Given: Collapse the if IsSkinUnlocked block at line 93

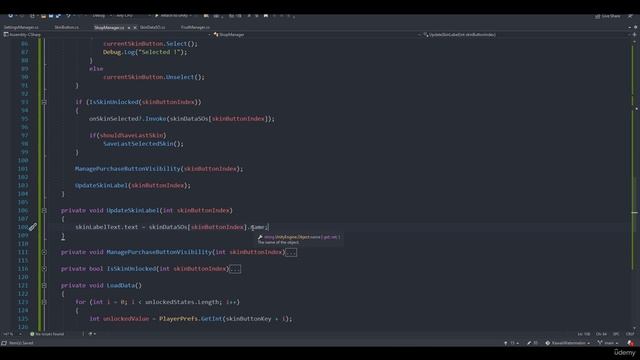Looking at the screenshot, I should tap(44, 102).
